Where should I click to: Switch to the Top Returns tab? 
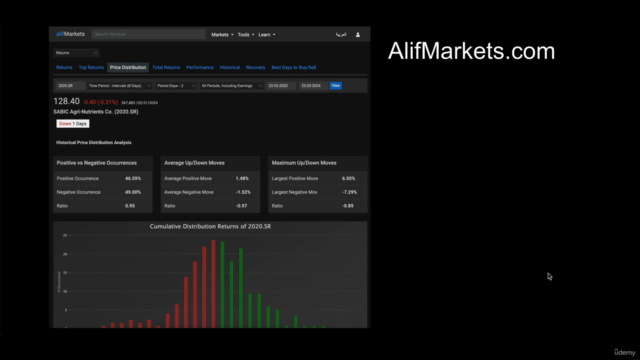[91, 67]
